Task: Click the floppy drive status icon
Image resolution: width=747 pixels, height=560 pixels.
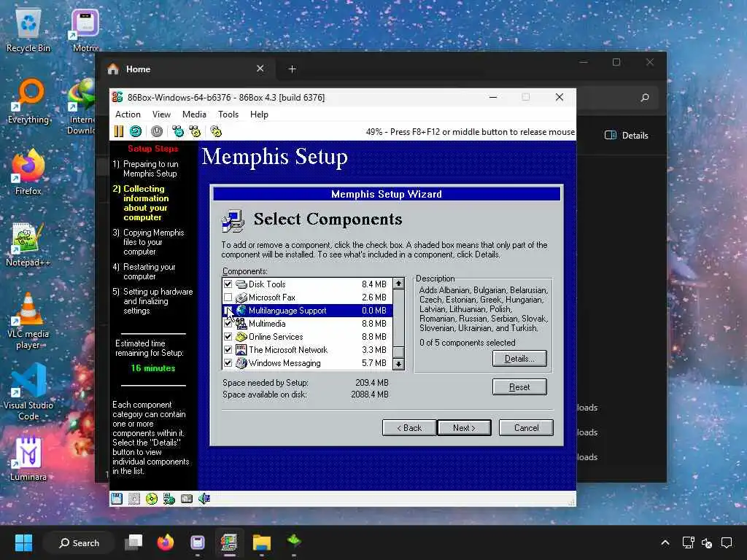Action: (117, 499)
